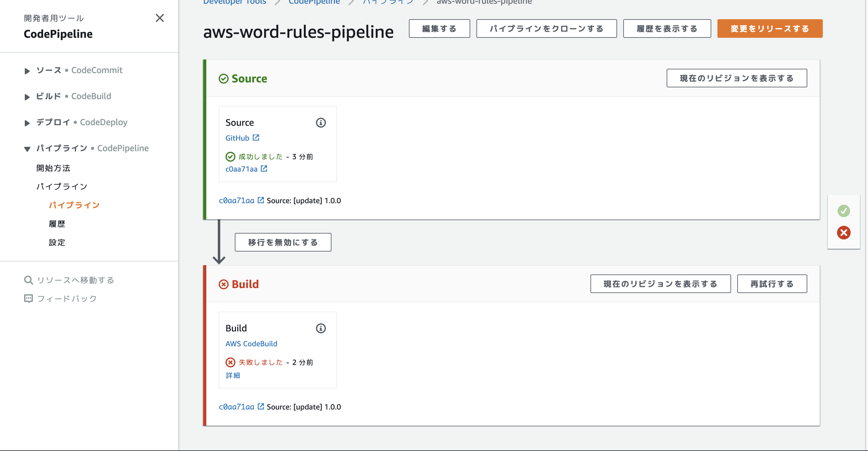Screen dimensions: 868x451
Task: Click the 失敗しました red X icon
Action: 230,362
